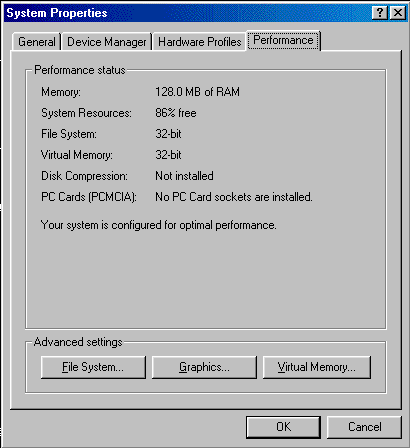This screenshot has height=448, width=410.
Task: Click the 86% free resources value
Action: point(176,113)
